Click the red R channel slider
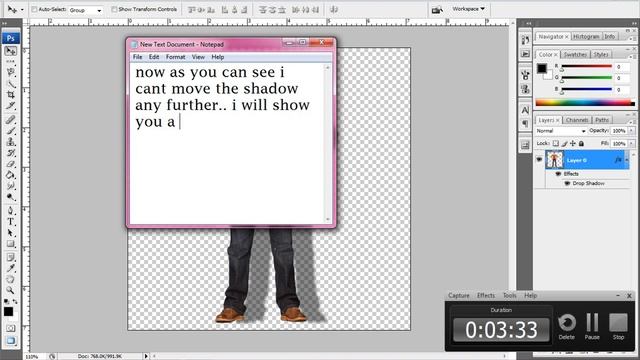Screen dimensions: 640x360 point(587,67)
